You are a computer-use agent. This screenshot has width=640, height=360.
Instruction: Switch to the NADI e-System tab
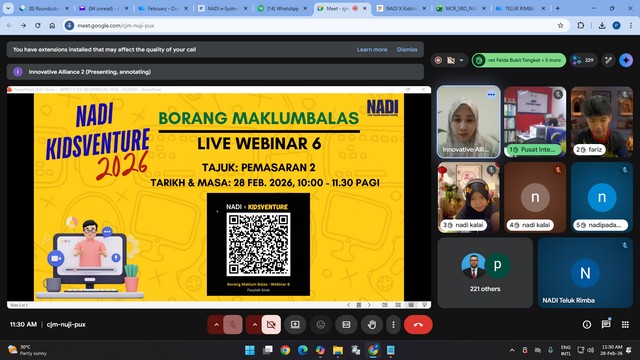click(222, 8)
